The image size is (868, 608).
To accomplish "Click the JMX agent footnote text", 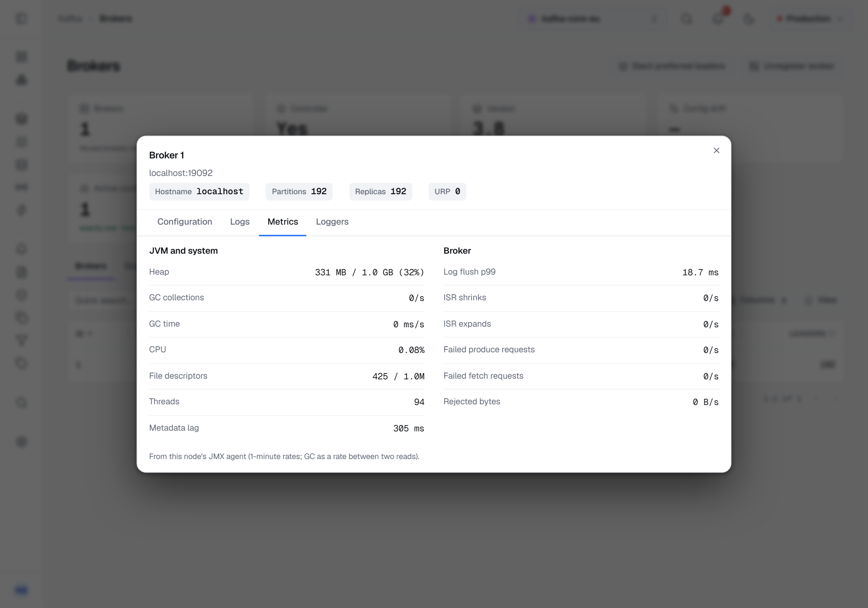I will [284, 456].
